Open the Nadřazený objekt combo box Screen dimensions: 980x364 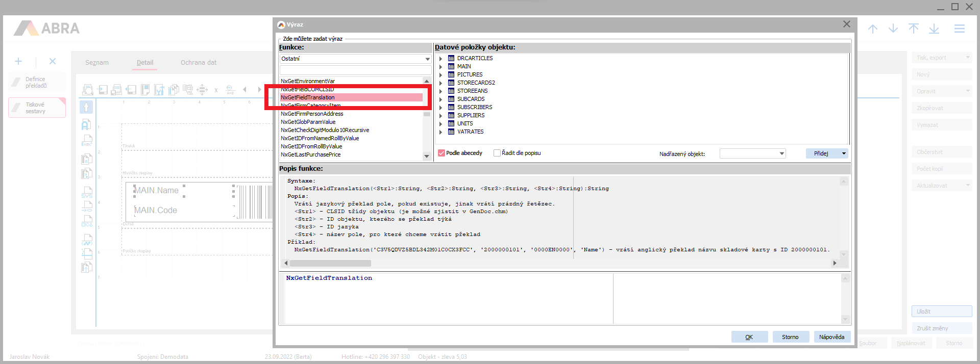pyautogui.click(x=752, y=153)
